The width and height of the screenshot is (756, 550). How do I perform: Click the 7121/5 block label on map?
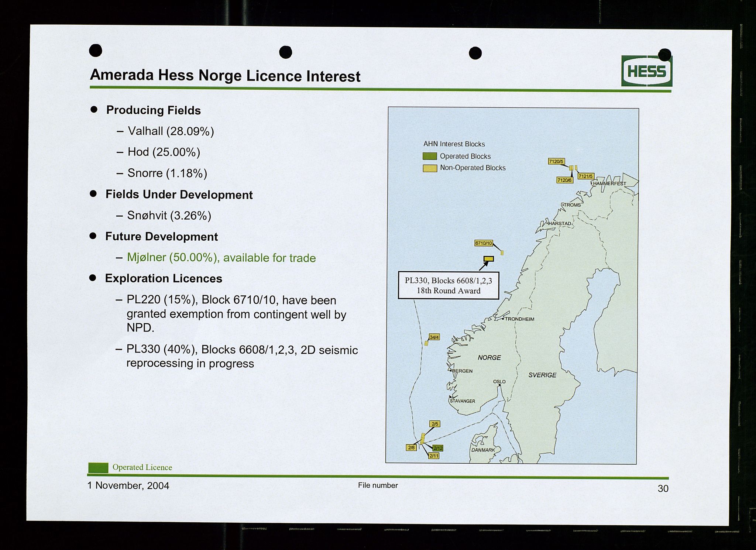[x=585, y=176]
